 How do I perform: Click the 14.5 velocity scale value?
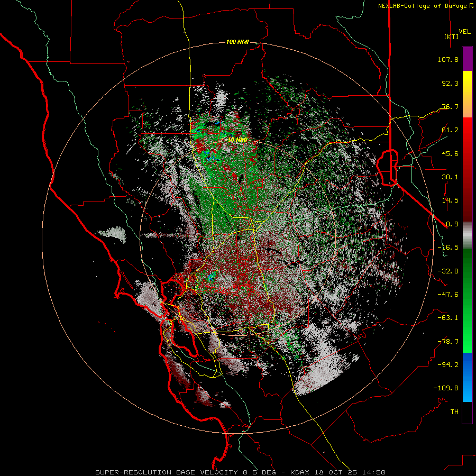point(450,200)
